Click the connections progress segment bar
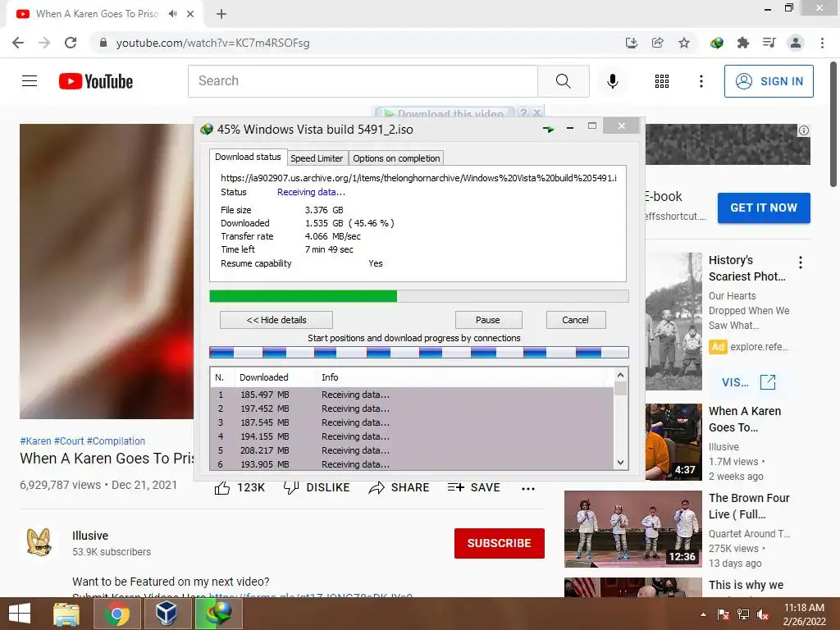The height and width of the screenshot is (630, 840). click(x=419, y=352)
